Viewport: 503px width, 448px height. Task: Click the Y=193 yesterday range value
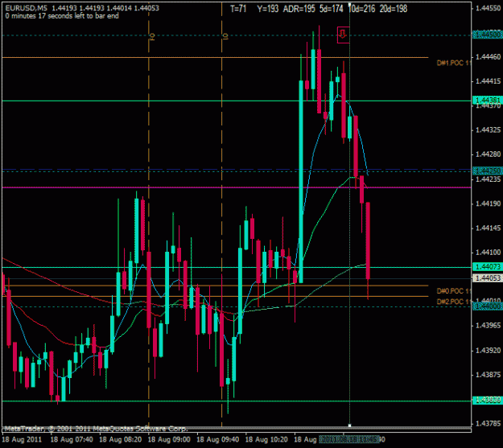click(x=267, y=9)
